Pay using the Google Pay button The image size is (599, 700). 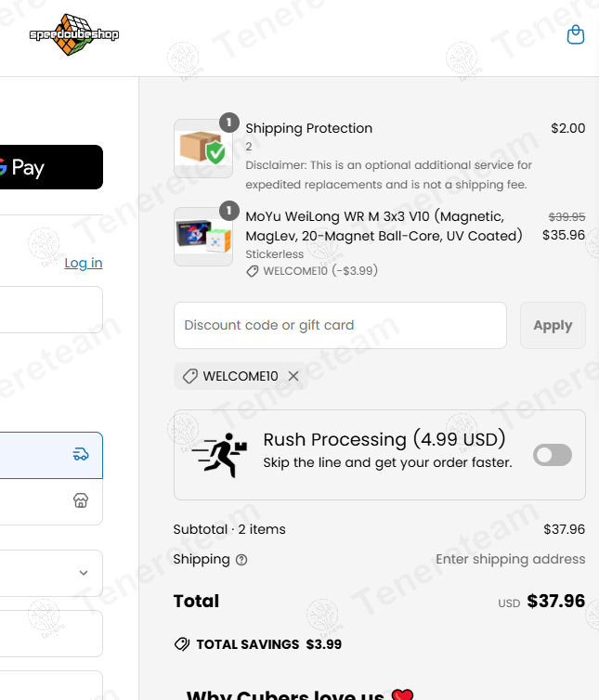click(46, 167)
